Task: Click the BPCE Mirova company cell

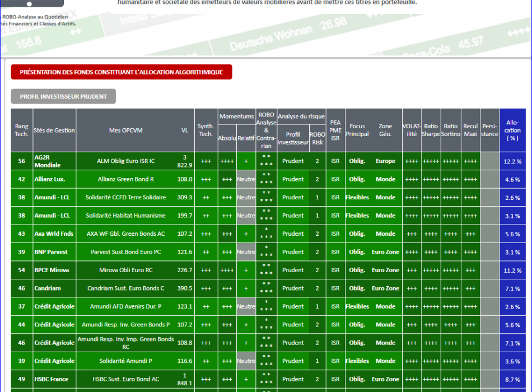Action: point(54,270)
